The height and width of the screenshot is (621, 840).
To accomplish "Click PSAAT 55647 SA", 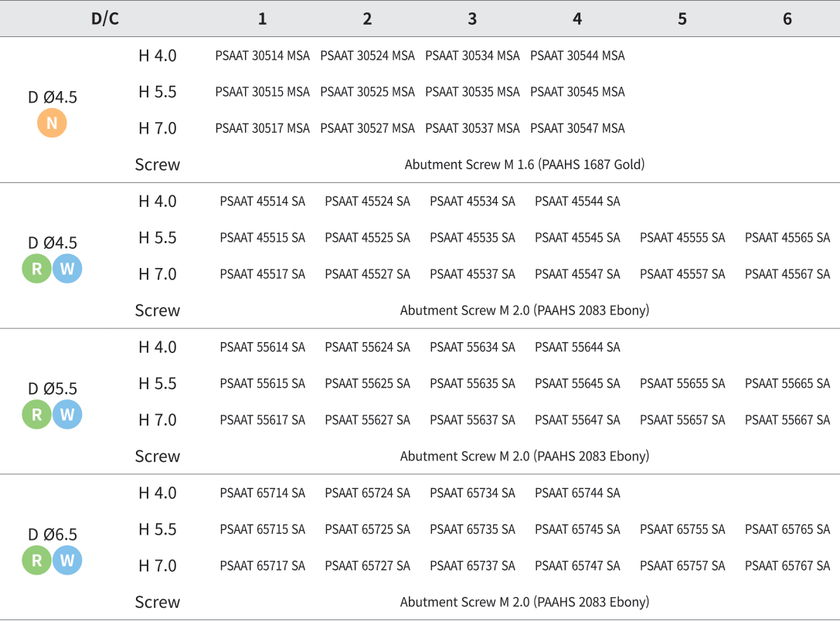I will click(577, 420).
